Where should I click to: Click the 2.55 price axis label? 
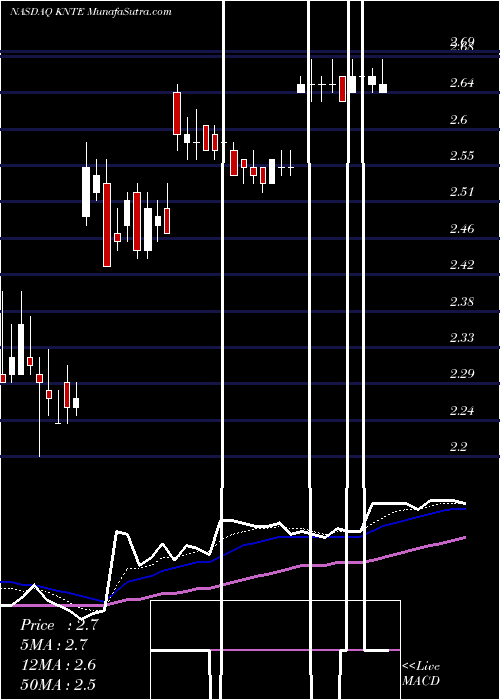coord(462,155)
